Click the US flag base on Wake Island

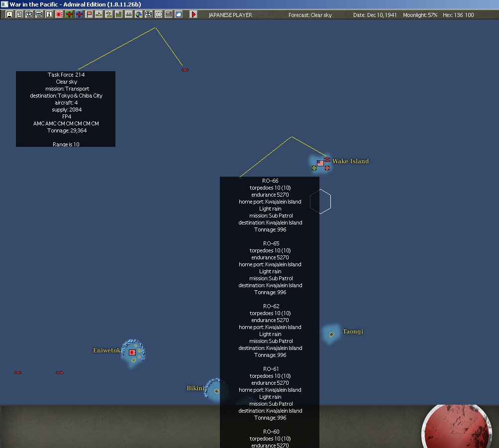[x=320, y=163]
